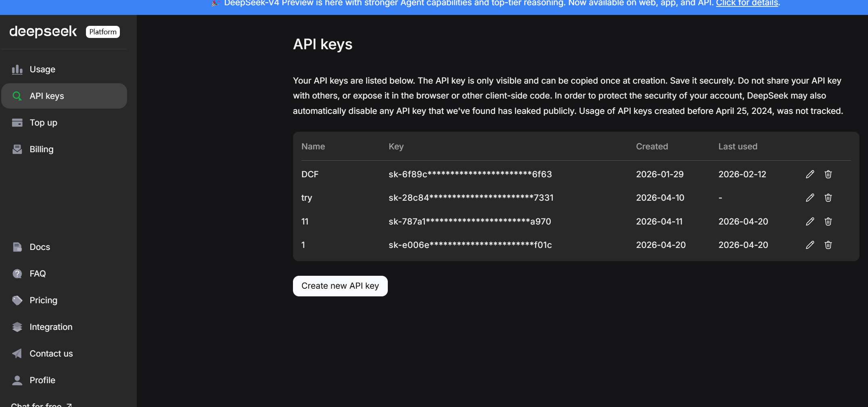View the Pricing page

[x=64, y=300]
